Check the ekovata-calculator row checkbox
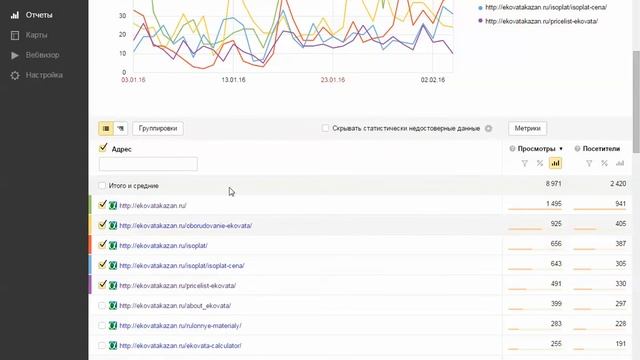 [102, 346]
